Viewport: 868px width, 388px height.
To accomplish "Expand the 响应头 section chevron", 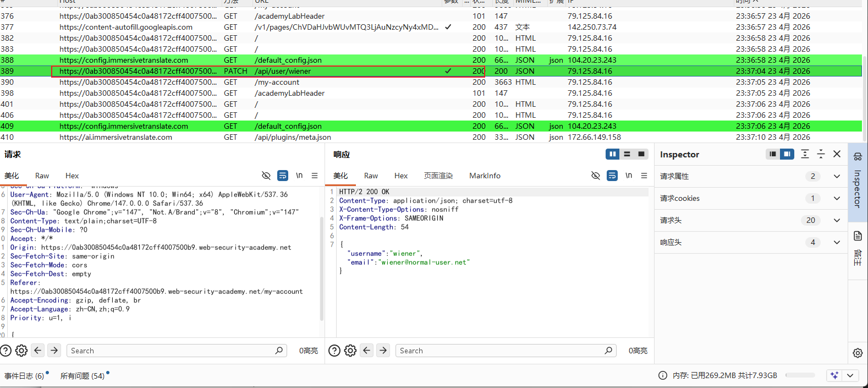I will coord(837,242).
